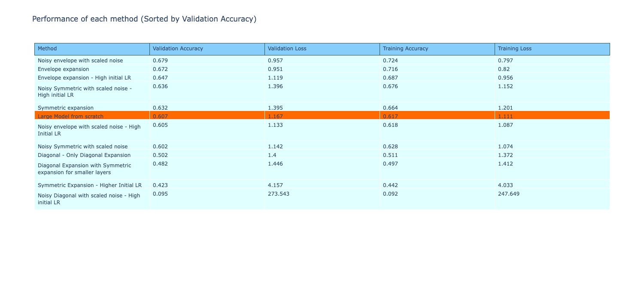Click the Method column header
The image size is (644, 301).
click(47, 49)
